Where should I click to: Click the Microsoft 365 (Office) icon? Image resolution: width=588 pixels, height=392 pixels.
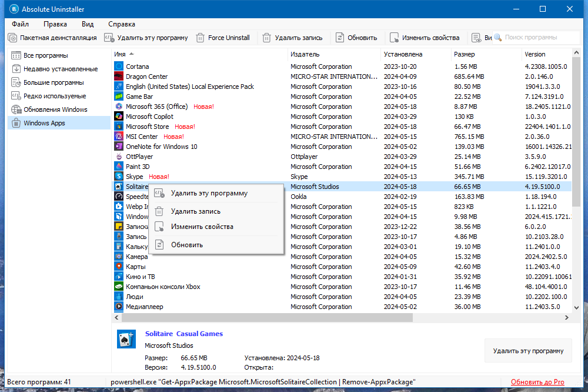[119, 107]
